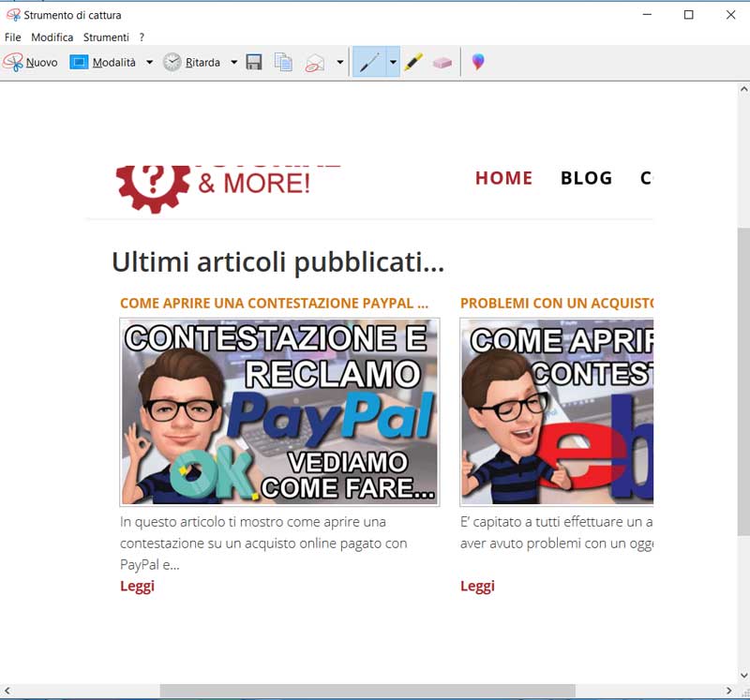750x700 pixels.
Task: Save the snip with the floppy disk icon
Action: [254, 62]
